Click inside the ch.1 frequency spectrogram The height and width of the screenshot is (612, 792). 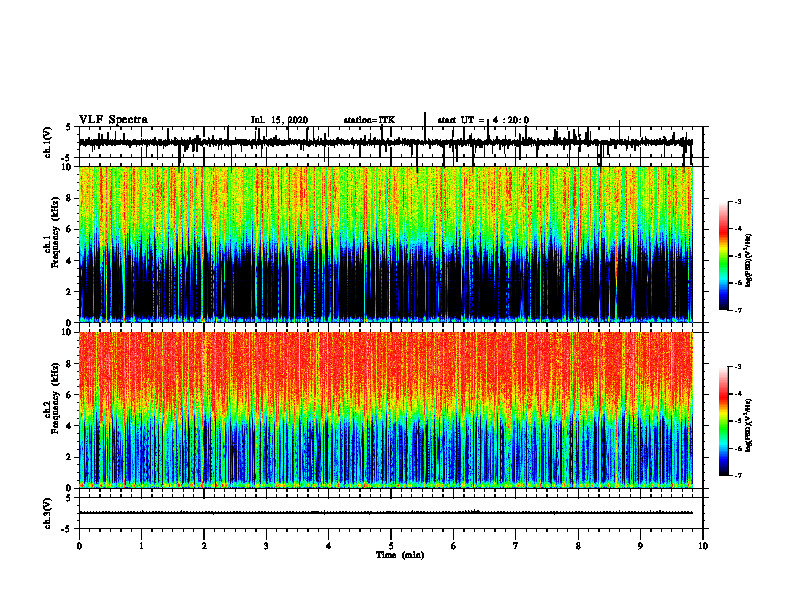pyautogui.click(x=386, y=244)
